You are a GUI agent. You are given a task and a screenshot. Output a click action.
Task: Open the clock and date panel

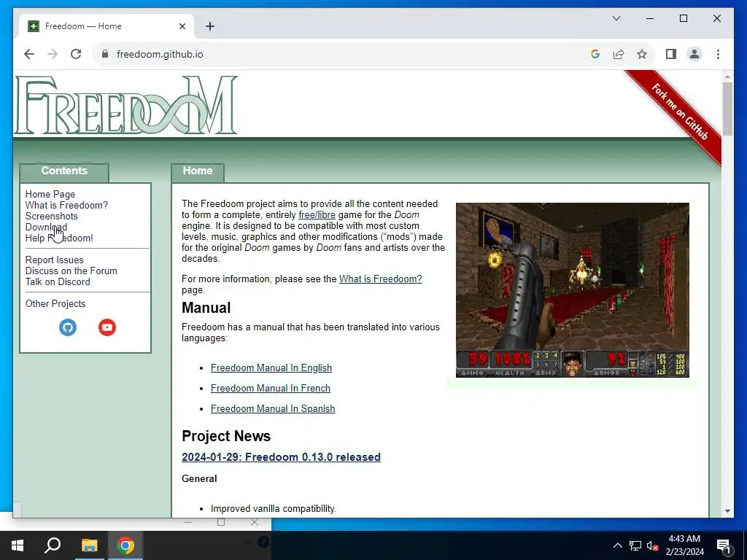point(684,545)
